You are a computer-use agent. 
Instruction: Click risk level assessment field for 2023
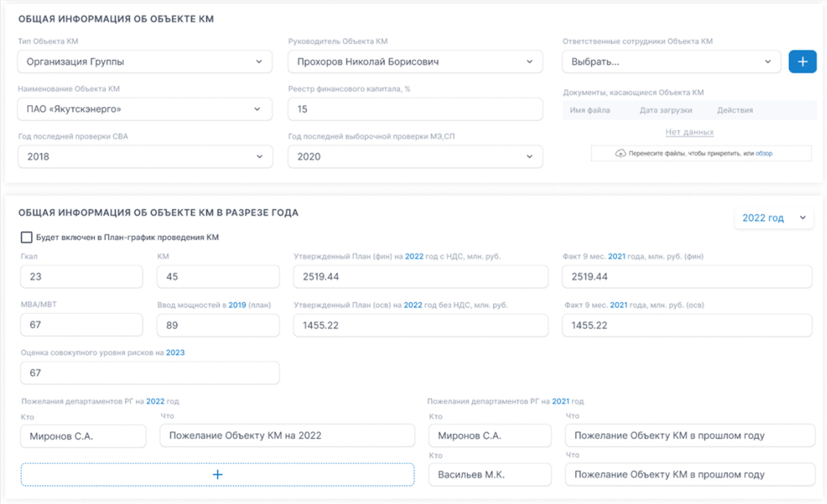[150, 373]
